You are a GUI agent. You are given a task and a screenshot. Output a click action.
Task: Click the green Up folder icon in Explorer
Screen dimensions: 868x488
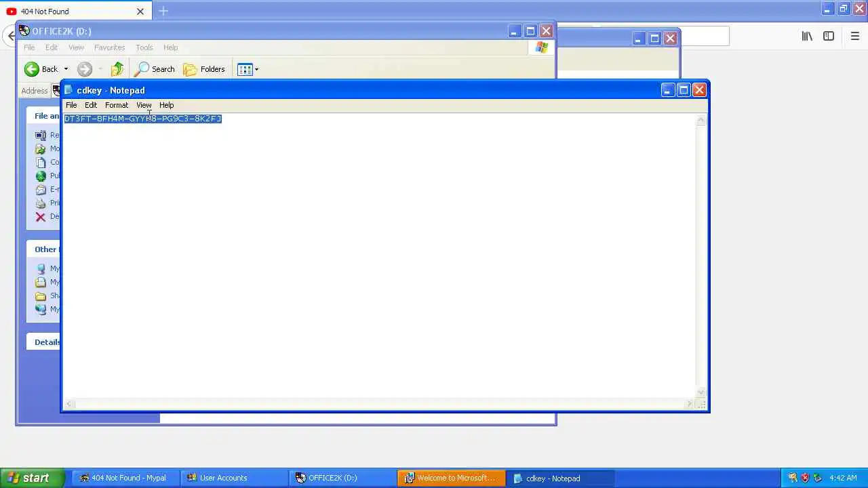click(x=117, y=69)
